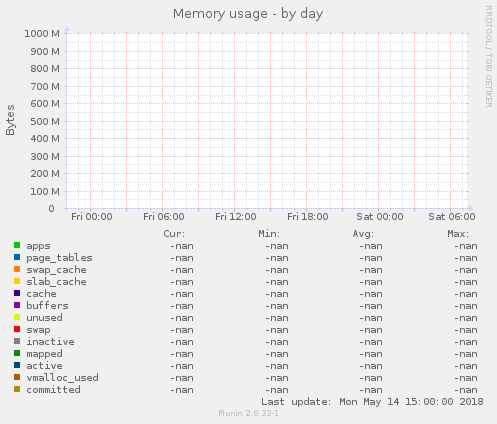Viewport: 497px width, 424px height.
Task: Select the 'buffers' legend label
Action: click(x=47, y=306)
